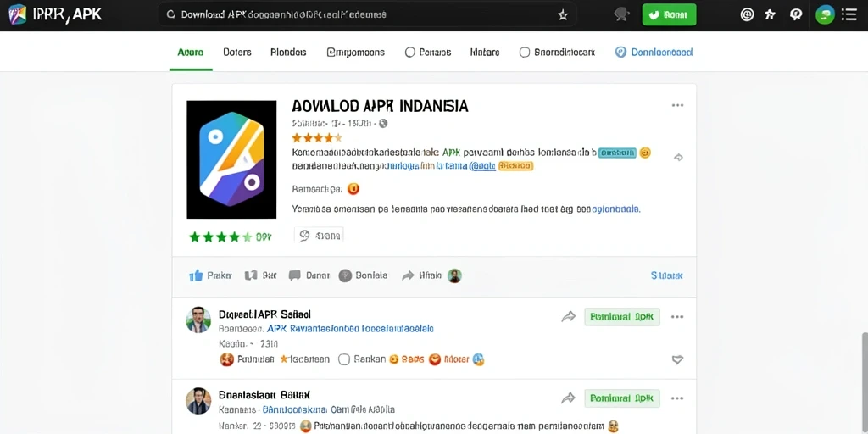
Task: Click green button in top header bar
Action: (669, 15)
